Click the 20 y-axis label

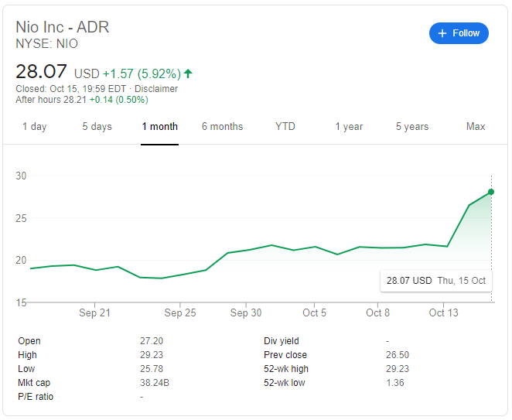point(21,261)
